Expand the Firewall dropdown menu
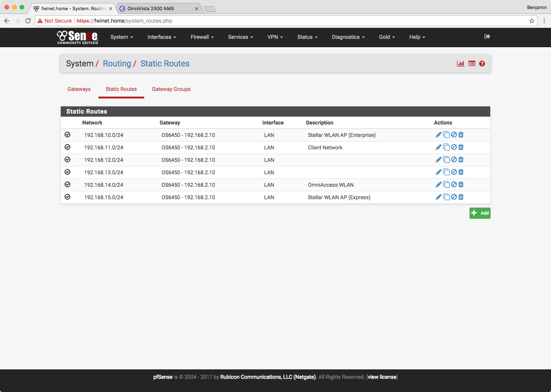Image resolution: width=551 pixels, height=392 pixels. pyautogui.click(x=202, y=37)
